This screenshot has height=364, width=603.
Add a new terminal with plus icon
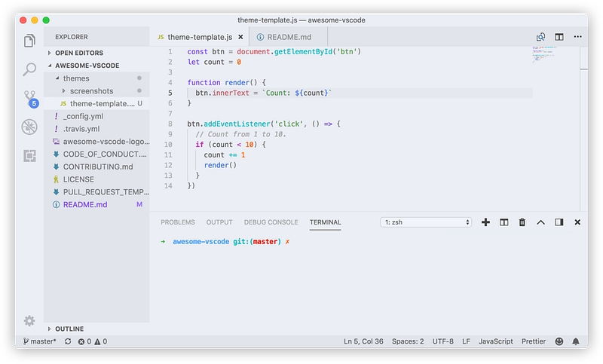(x=485, y=222)
